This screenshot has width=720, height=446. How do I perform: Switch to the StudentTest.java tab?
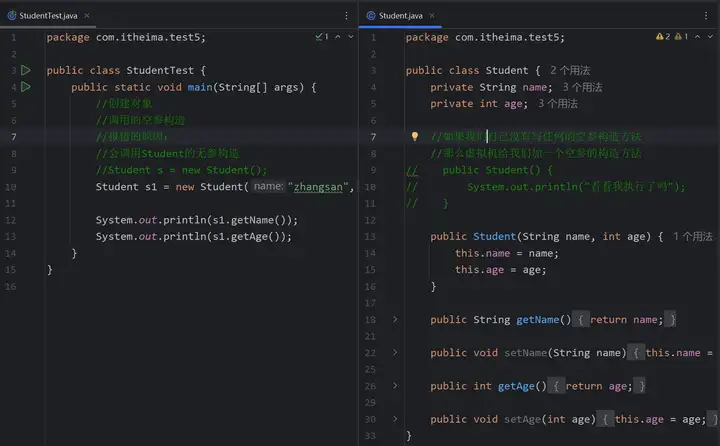(41, 16)
